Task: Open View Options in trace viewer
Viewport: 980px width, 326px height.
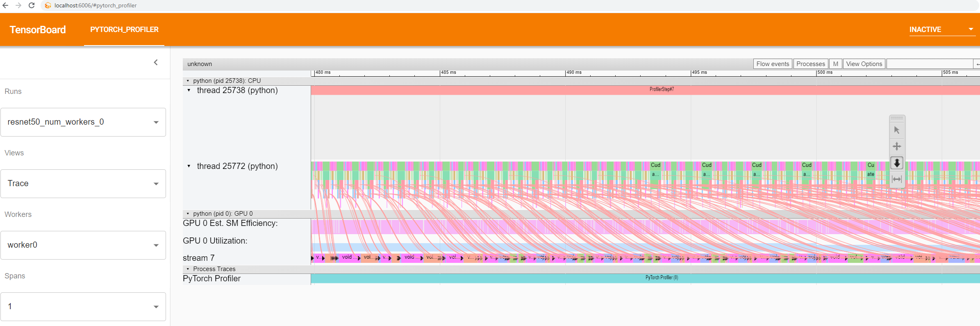Action: (x=864, y=64)
